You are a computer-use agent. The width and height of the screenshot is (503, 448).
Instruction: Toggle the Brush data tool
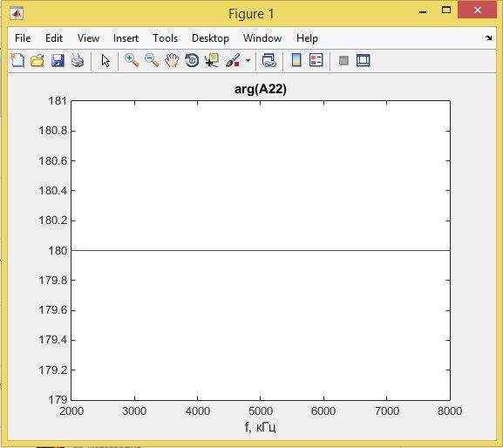point(233,60)
